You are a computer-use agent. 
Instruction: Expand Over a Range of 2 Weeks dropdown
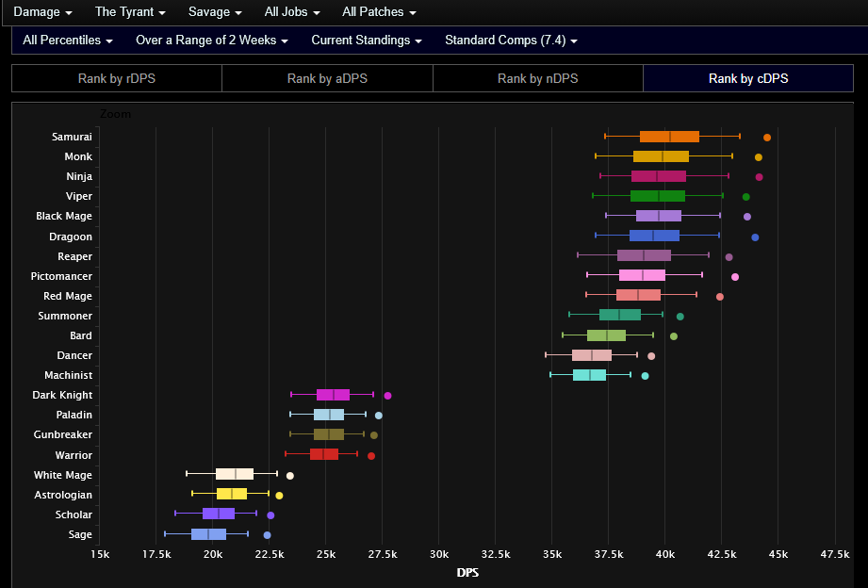pyautogui.click(x=211, y=41)
